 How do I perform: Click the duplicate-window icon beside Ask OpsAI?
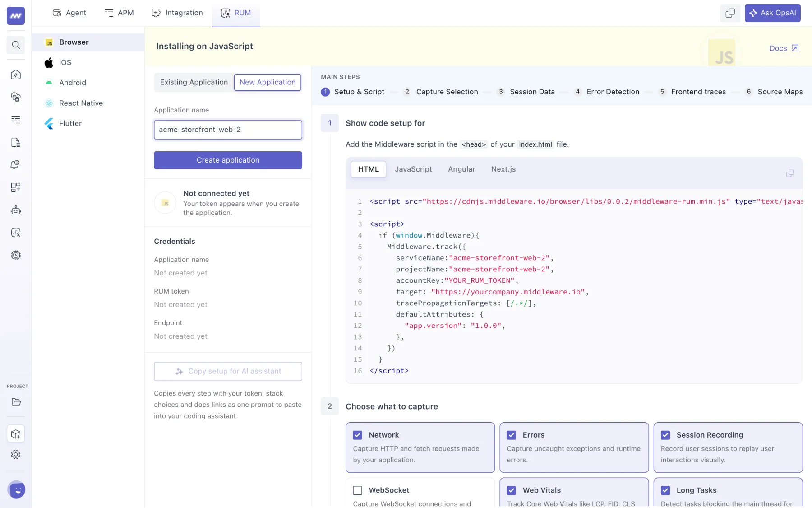[730, 13]
